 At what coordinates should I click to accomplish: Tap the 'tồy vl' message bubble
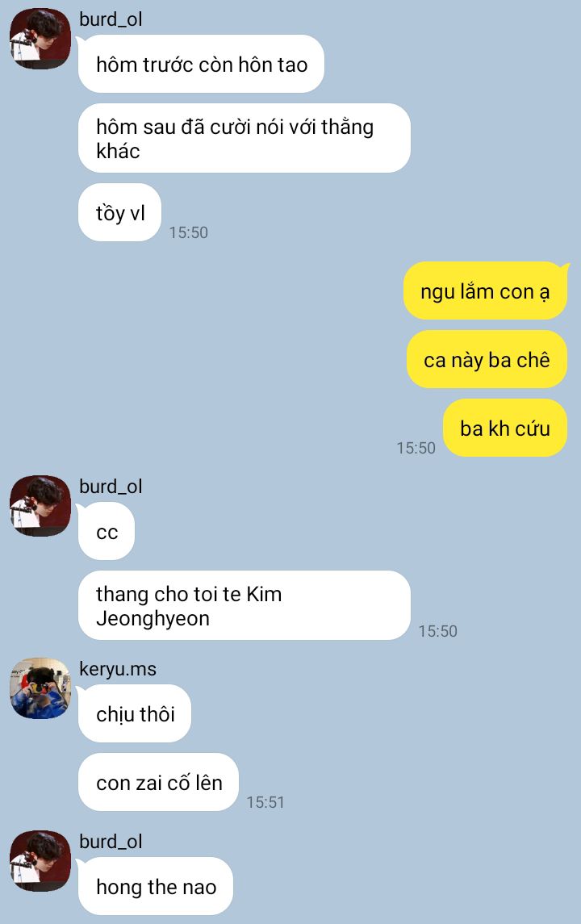tap(119, 212)
